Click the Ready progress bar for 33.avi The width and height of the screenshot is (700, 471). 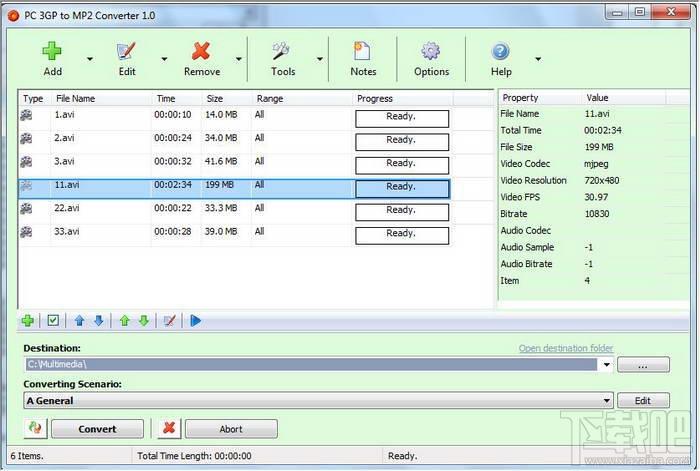(x=402, y=235)
